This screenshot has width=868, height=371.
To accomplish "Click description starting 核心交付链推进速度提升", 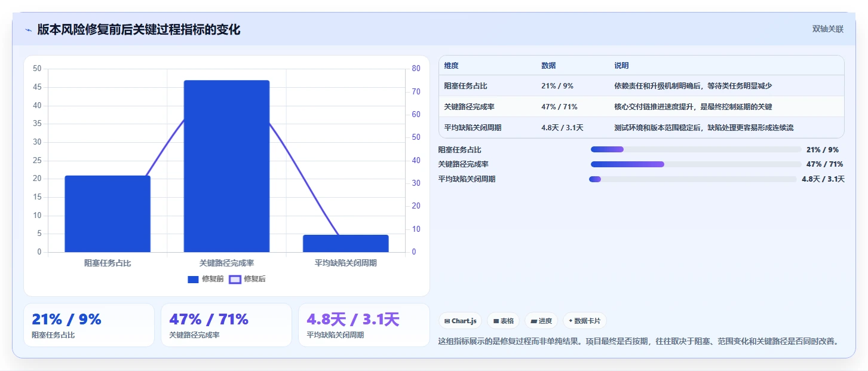I will (693, 107).
